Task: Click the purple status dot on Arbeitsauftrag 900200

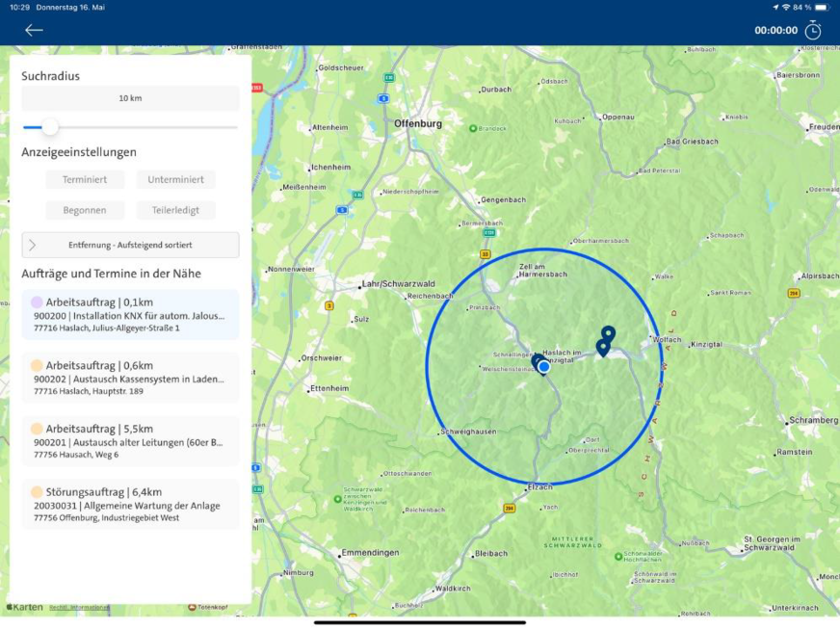Action: click(x=36, y=301)
